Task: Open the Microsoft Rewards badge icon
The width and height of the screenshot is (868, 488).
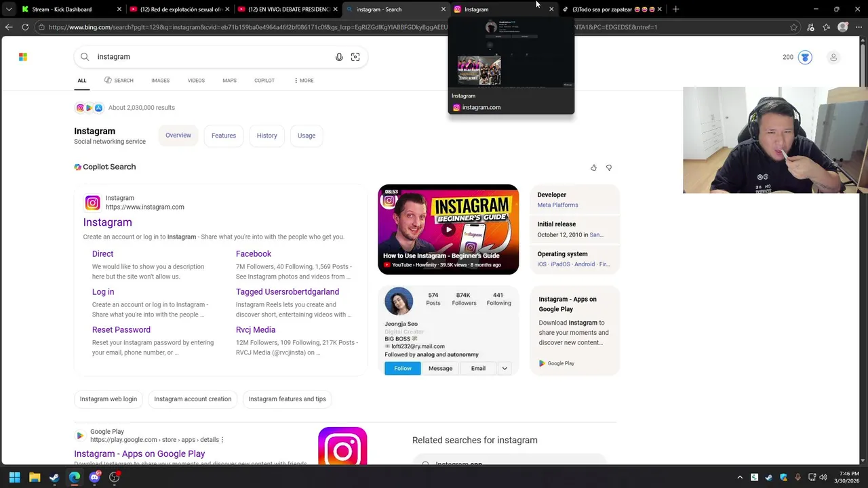Action: [805, 57]
